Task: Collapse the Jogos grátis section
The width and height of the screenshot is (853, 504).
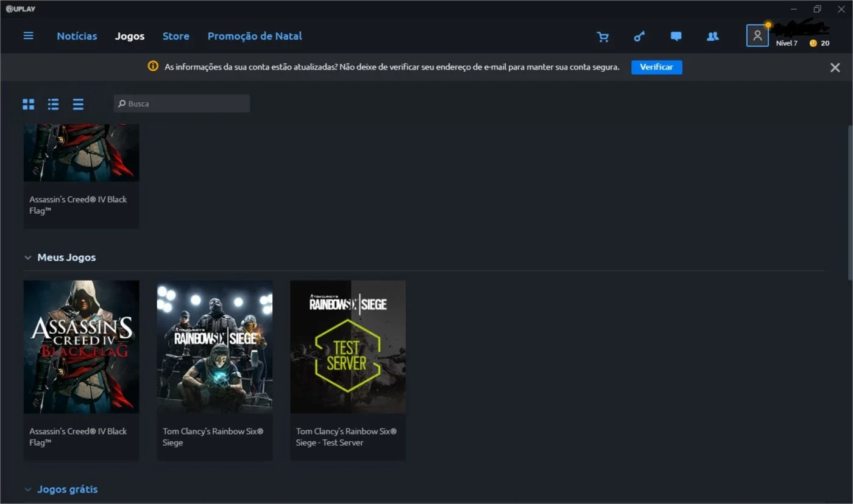Action: pos(27,489)
